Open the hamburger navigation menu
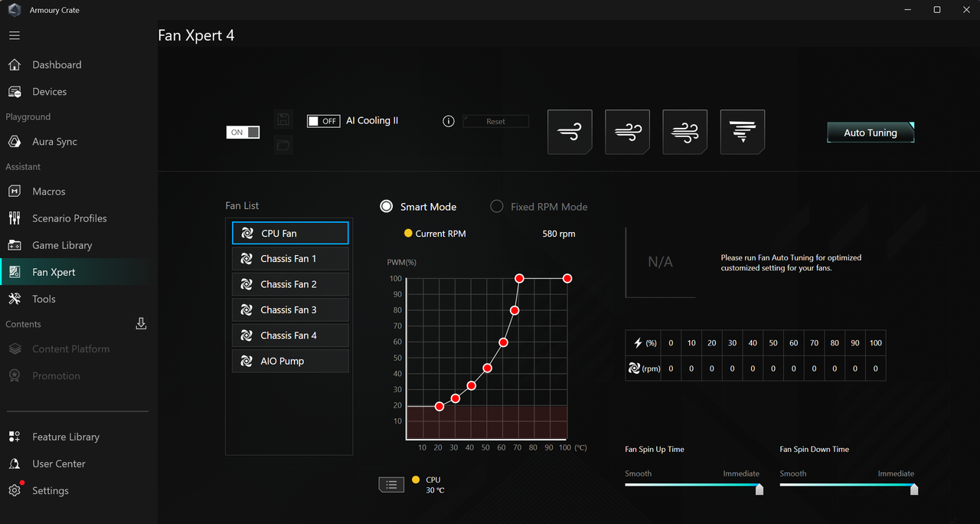 [x=15, y=35]
